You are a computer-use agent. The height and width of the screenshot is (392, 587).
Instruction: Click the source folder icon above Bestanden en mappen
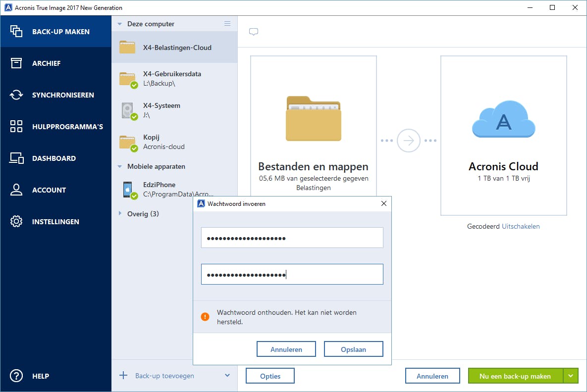(314, 119)
